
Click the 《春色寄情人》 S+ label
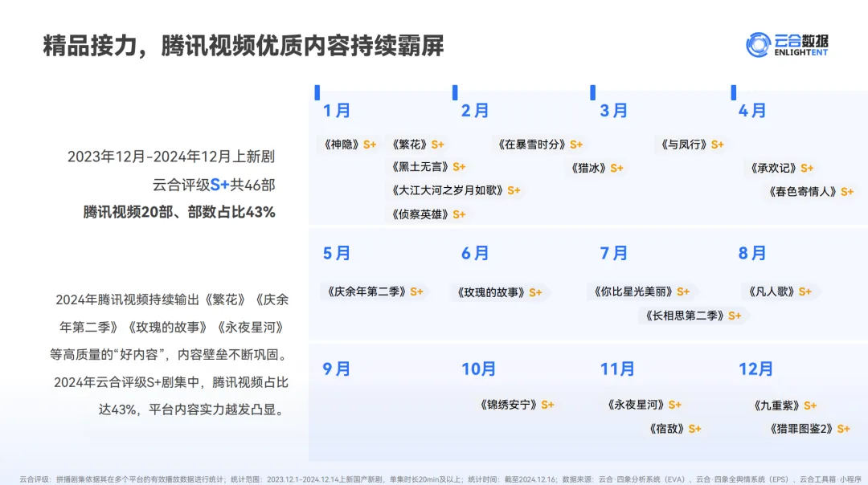tap(810, 191)
